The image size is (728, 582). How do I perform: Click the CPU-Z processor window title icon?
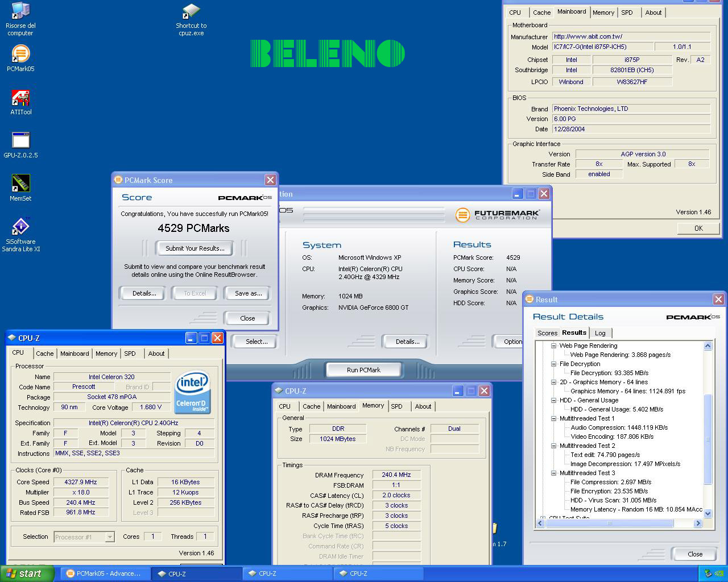tap(11, 338)
